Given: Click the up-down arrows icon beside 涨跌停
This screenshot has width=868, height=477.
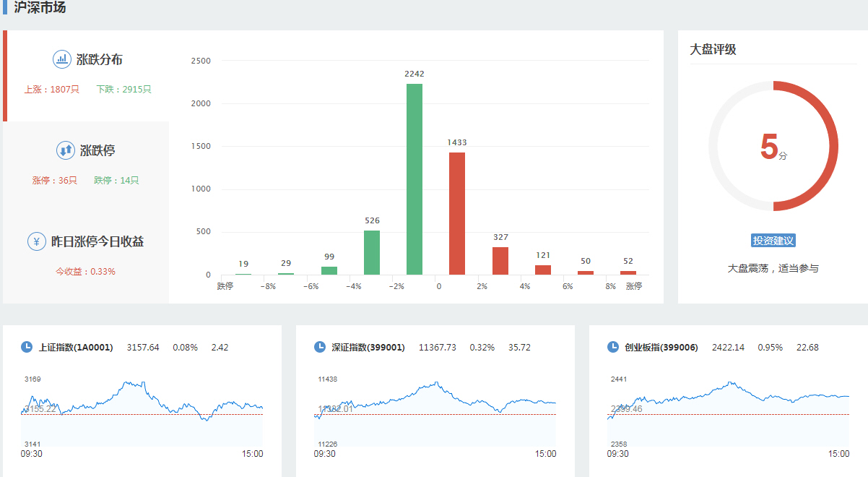Looking at the screenshot, I should click(x=66, y=150).
